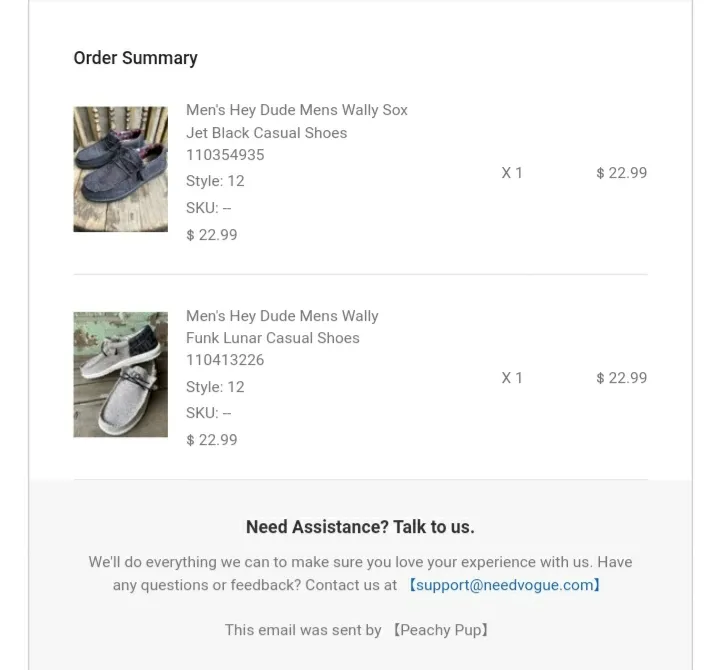This screenshot has height=670, width=719.
Task: Click product number 110413226
Action: (x=225, y=360)
